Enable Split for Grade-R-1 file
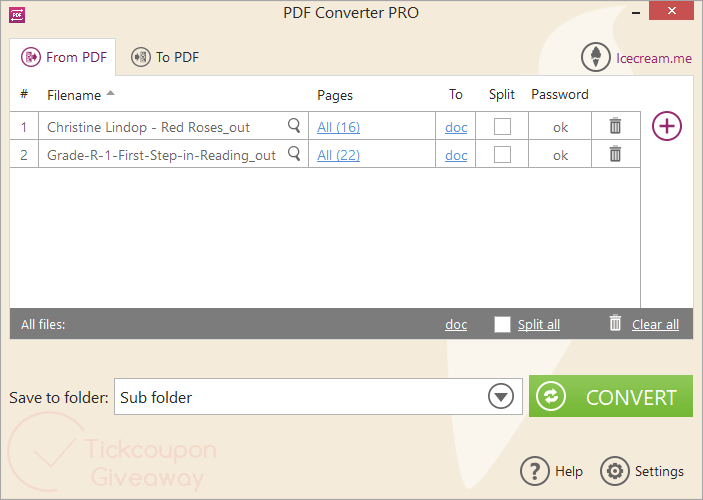 click(x=503, y=154)
